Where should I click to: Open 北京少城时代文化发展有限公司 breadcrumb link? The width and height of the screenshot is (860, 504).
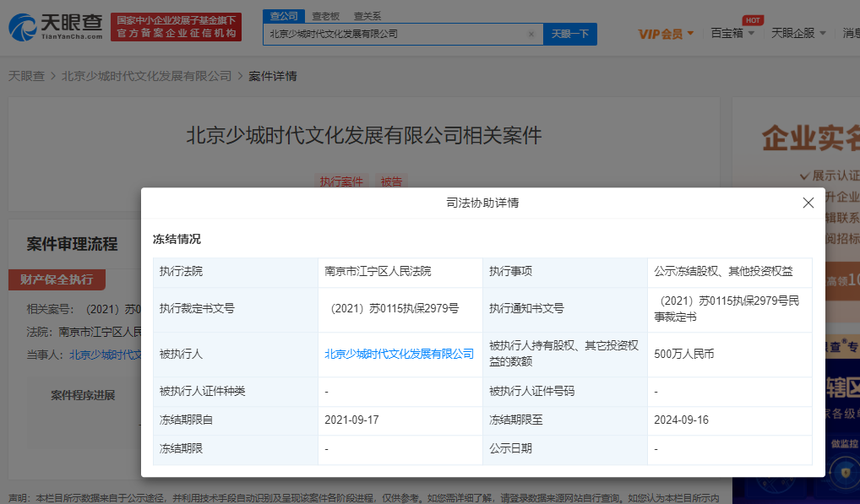click(146, 76)
